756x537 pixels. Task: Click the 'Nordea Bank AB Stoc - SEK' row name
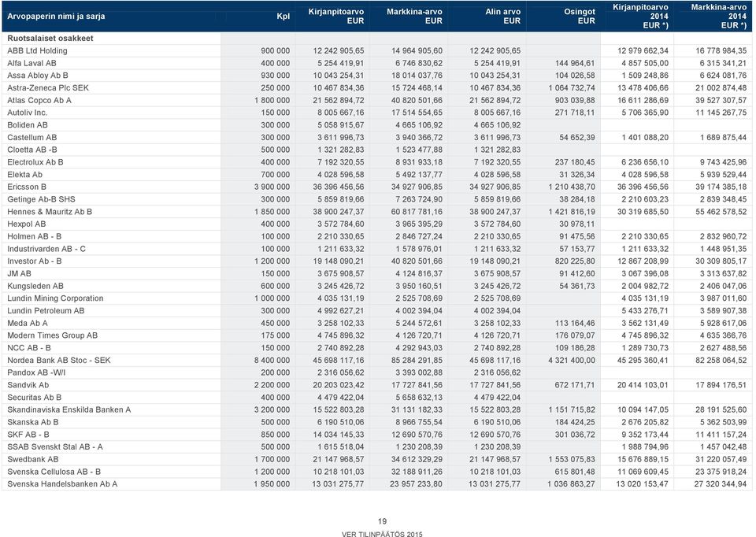(59, 360)
